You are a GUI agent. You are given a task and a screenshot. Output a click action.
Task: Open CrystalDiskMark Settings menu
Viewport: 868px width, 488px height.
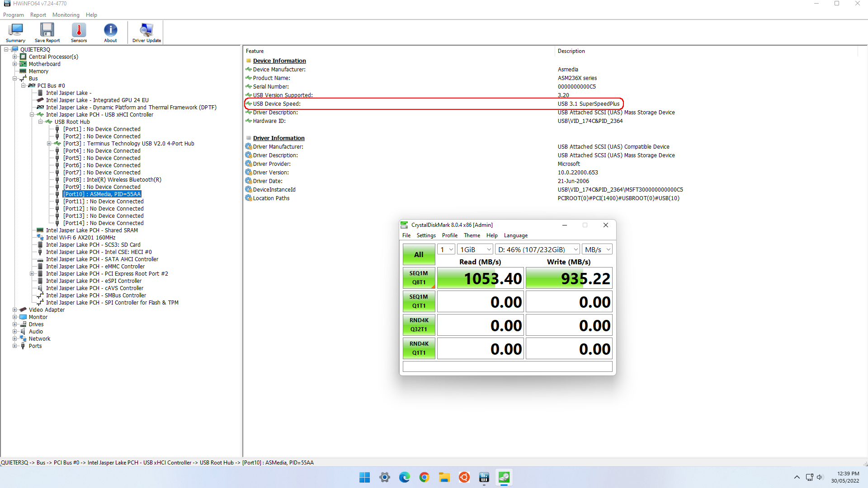pyautogui.click(x=426, y=235)
